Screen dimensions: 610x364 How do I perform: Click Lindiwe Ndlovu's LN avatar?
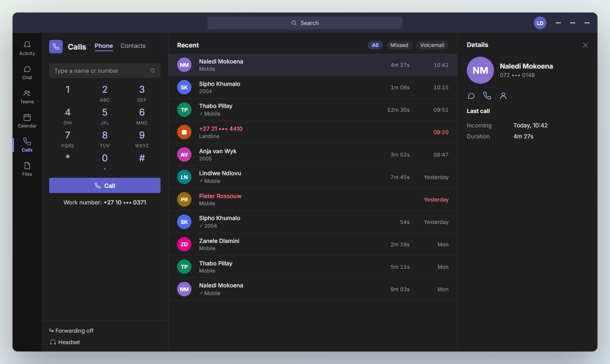pyautogui.click(x=184, y=177)
